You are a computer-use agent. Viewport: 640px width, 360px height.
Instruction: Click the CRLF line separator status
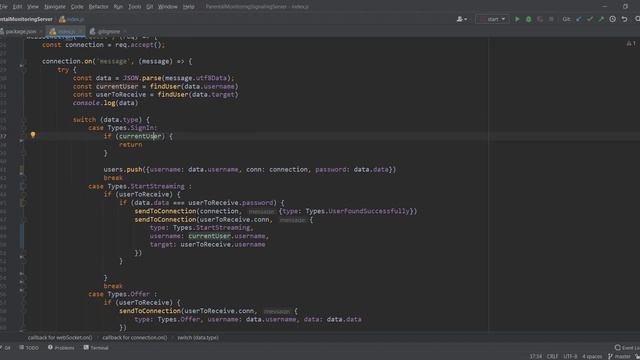coord(552,356)
